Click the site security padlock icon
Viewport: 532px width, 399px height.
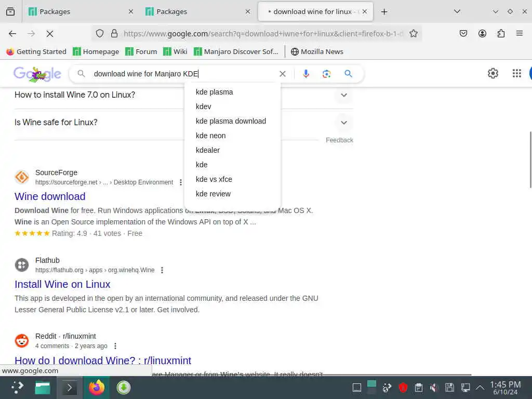[114, 33]
